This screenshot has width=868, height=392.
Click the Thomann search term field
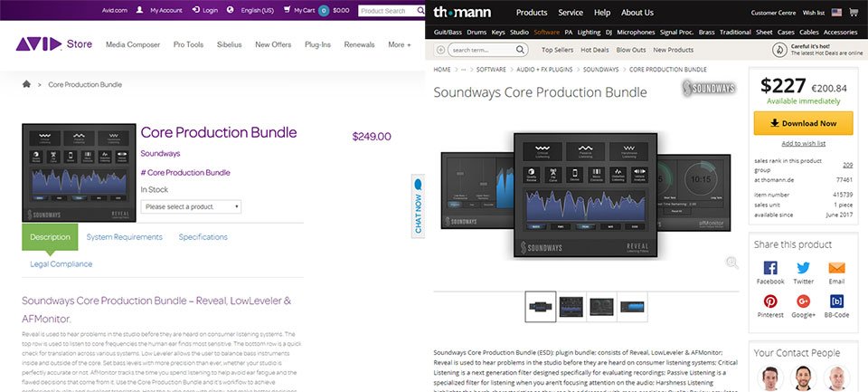482,50
